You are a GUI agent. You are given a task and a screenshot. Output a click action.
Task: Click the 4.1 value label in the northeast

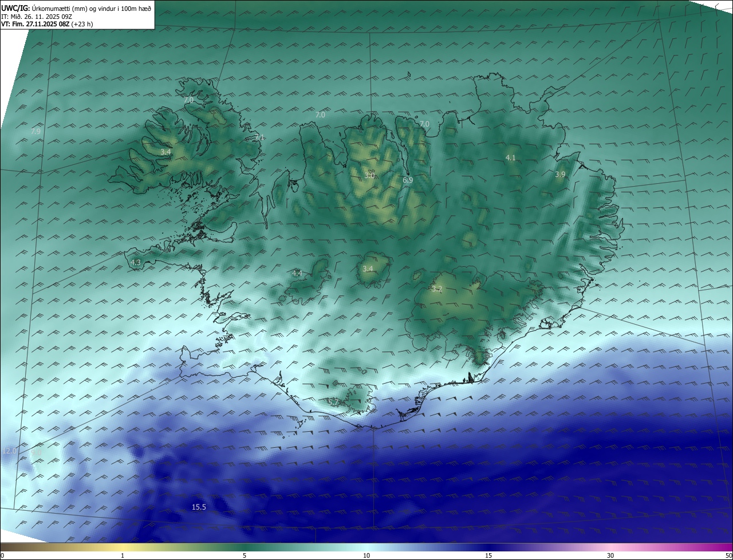(x=511, y=157)
